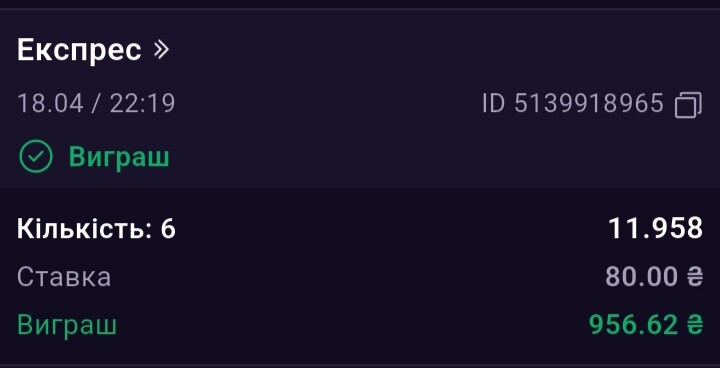Select the ID 5139918965 text

tap(573, 103)
